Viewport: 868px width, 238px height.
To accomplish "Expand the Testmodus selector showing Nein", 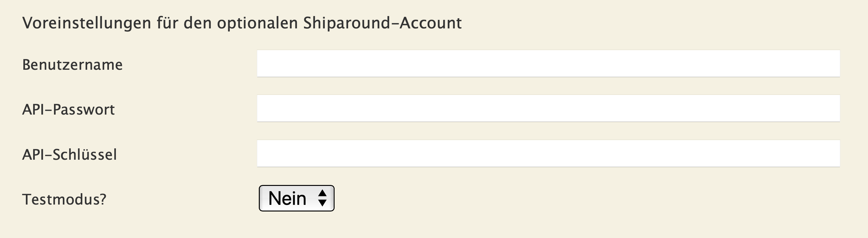I will click(x=296, y=199).
